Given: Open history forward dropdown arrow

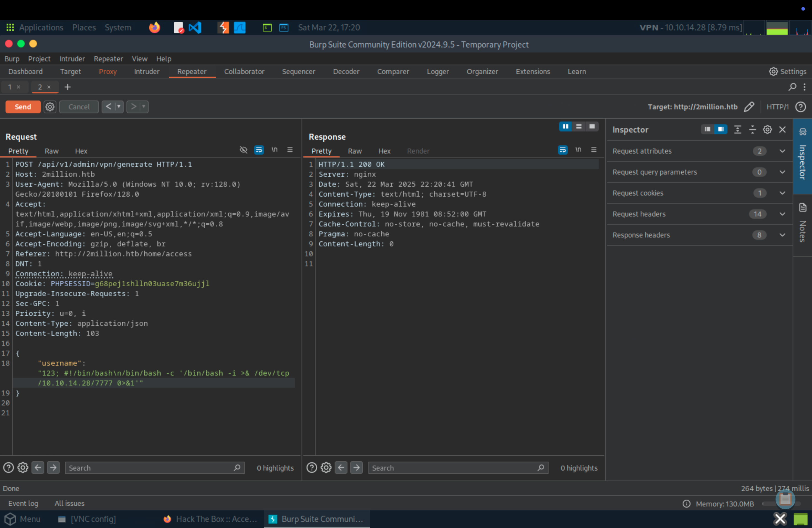Looking at the screenshot, I should point(144,107).
